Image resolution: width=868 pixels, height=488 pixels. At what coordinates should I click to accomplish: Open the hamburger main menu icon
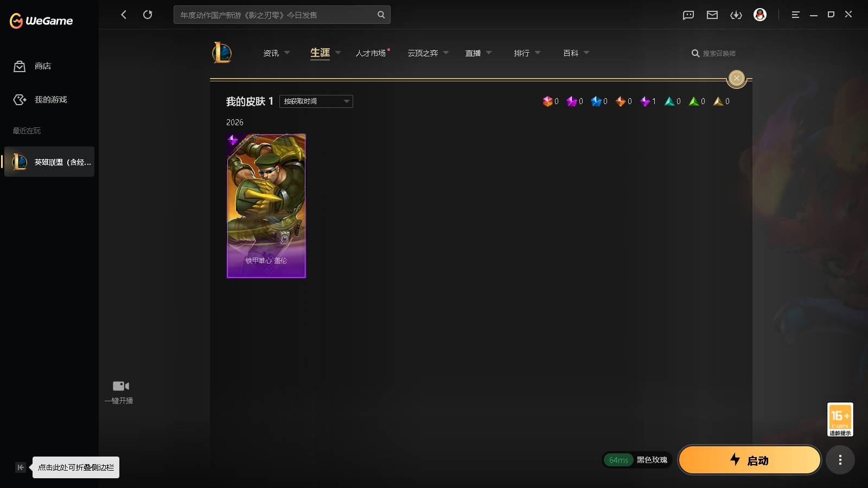pyautogui.click(x=795, y=15)
